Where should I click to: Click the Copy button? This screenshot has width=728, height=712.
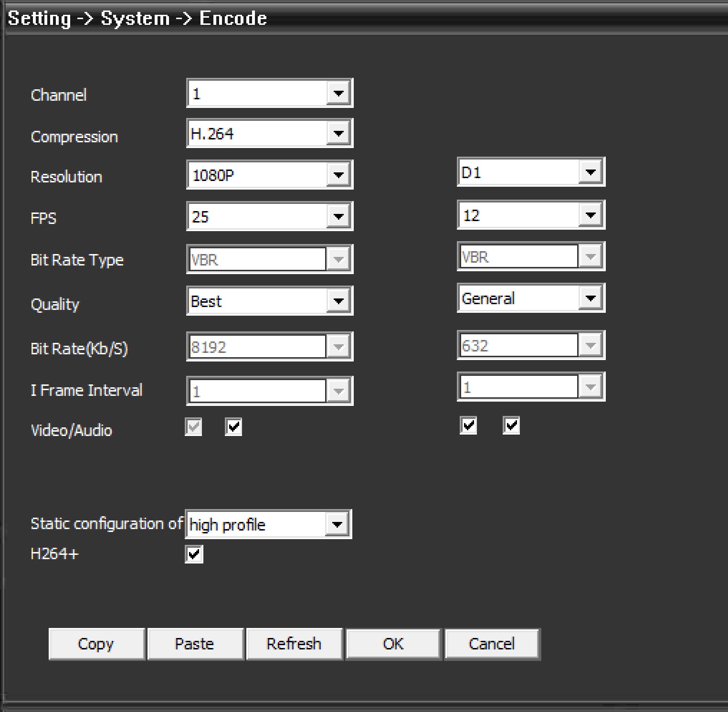click(96, 644)
